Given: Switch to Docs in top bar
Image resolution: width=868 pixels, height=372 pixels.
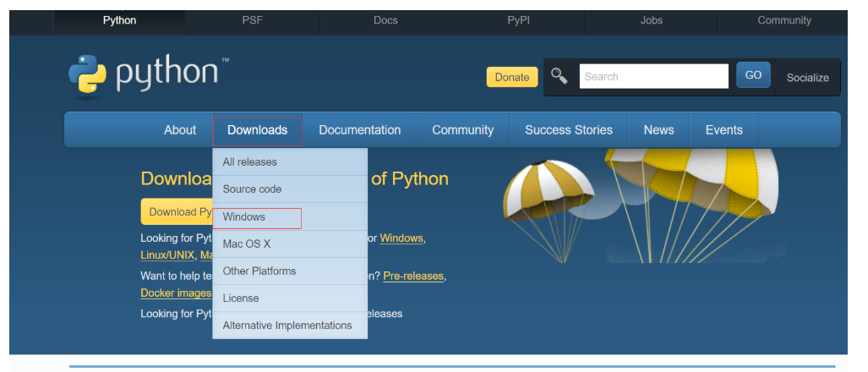Looking at the screenshot, I should click(x=386, y=20).
